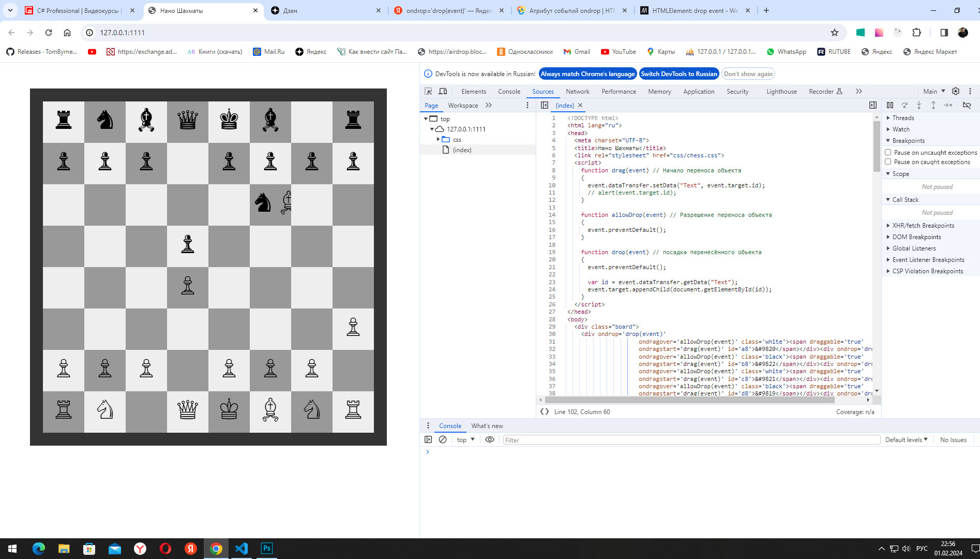Switch to the Elements tab

[474, 91]
